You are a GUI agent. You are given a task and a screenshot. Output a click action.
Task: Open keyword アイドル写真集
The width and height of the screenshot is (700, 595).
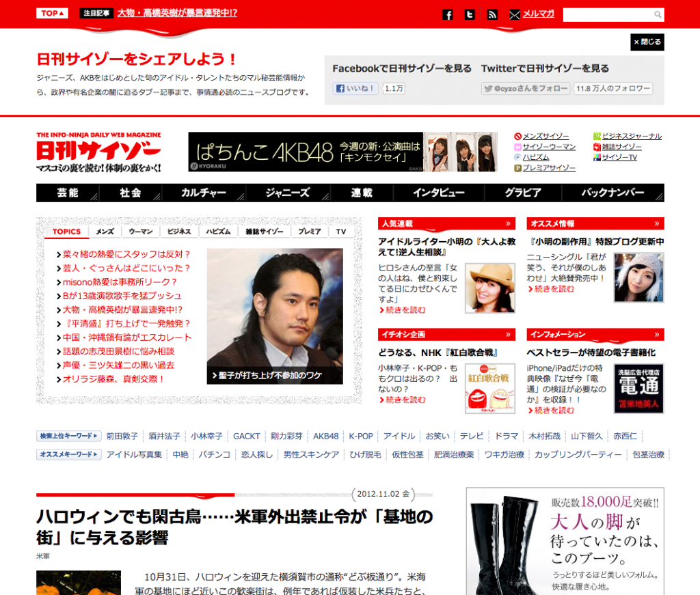point(134,454)
